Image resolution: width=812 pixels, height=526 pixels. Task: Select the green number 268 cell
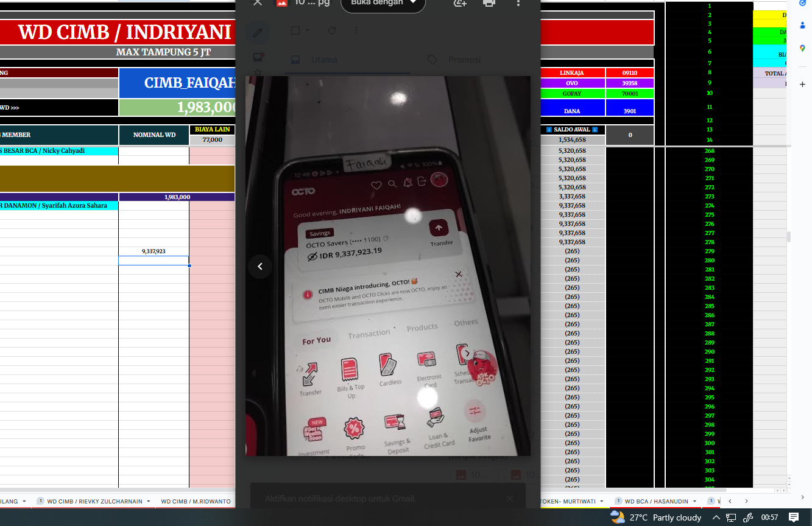[x=709, y=151]
